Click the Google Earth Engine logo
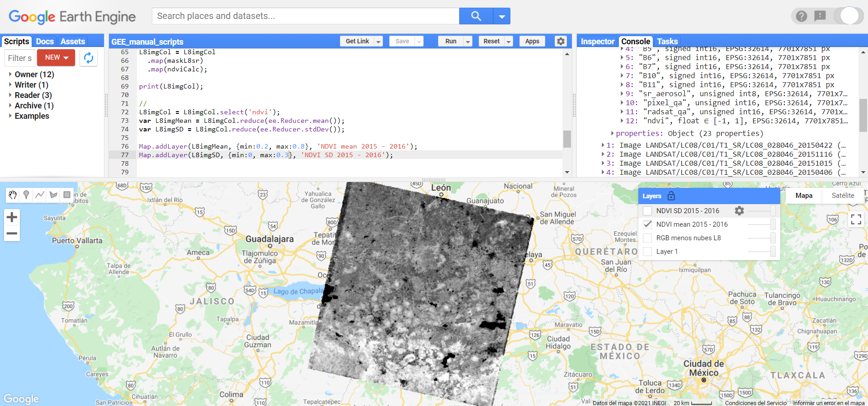 pyautogui.click(x=72, y=17)
